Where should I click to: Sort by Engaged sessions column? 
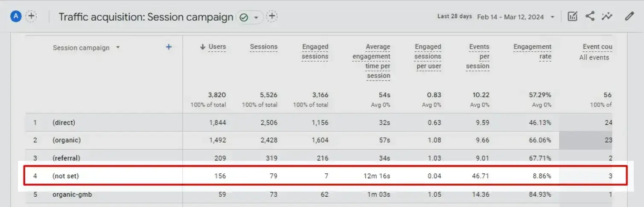click(x=315, y=52)
